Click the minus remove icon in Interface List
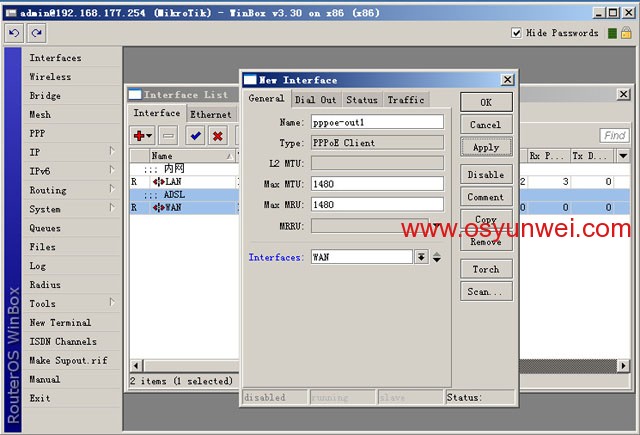This screenshot has height=435, width=640. pos(169,135)
